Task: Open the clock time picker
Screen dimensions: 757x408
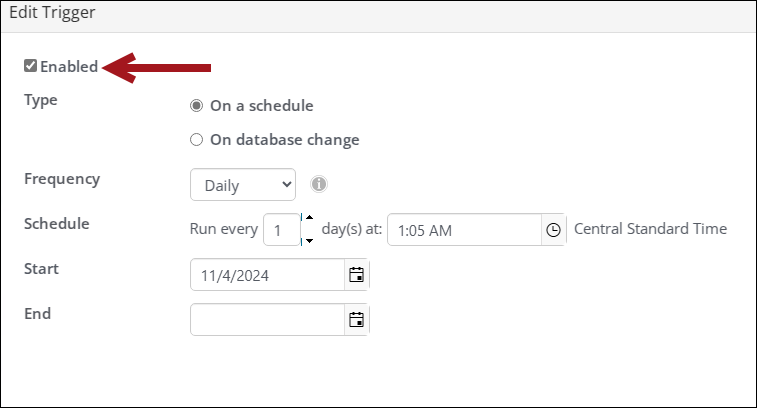Action: [x=553, y=230]
